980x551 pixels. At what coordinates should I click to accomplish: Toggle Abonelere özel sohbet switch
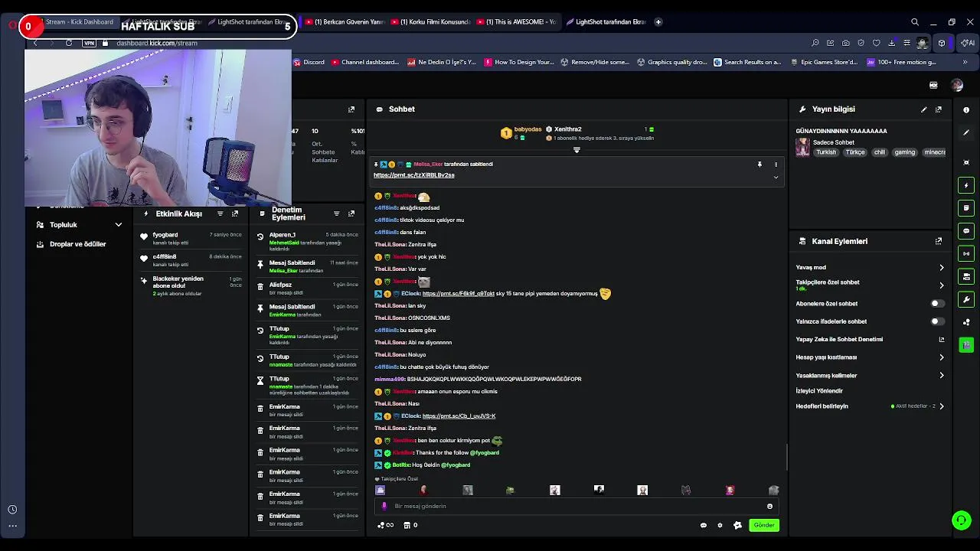[x=937, y=304]
